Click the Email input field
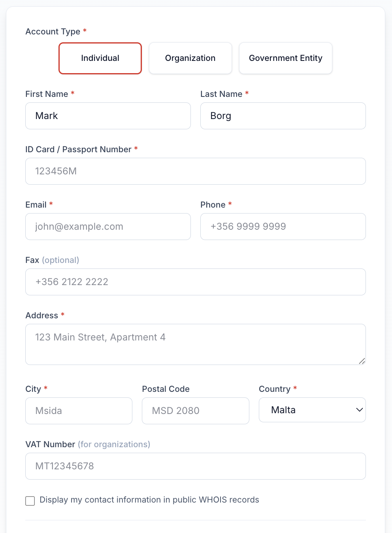 (x=108, y=227)
